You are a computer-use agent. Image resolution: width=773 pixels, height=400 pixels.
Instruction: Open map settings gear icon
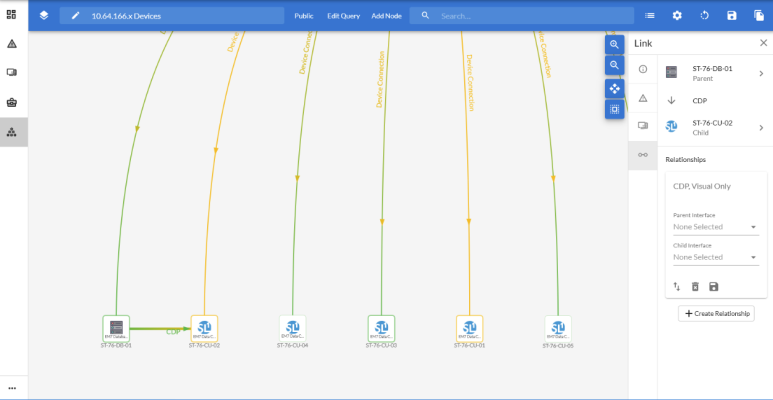(x=677, y=16)
